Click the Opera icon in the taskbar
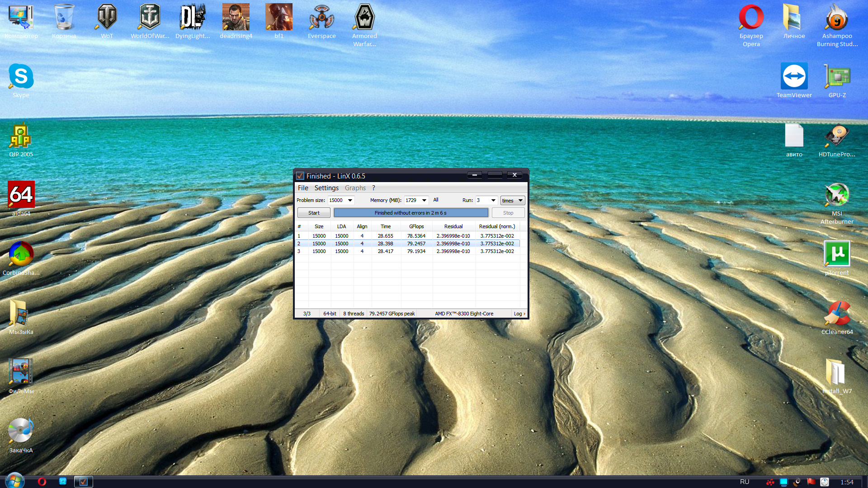This screenshot has width=868, height=488. point(42,482)
